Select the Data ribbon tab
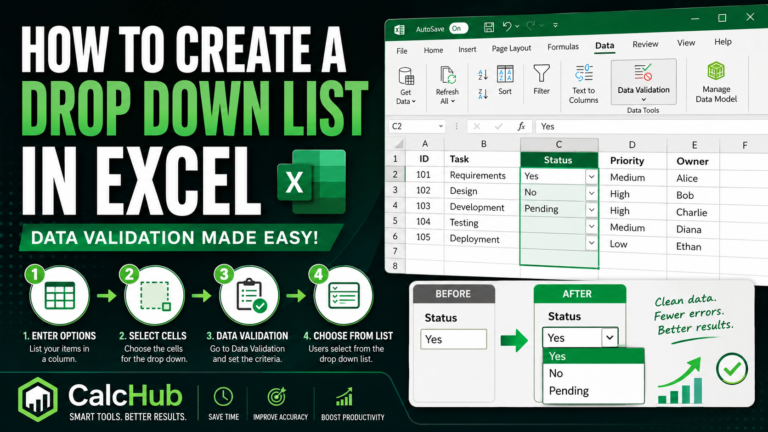 click(604, 46)
